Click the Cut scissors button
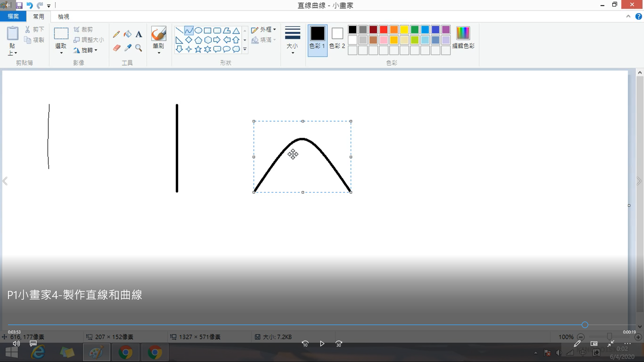The height and width of the screenshot is (362, 644). (35, 29)
